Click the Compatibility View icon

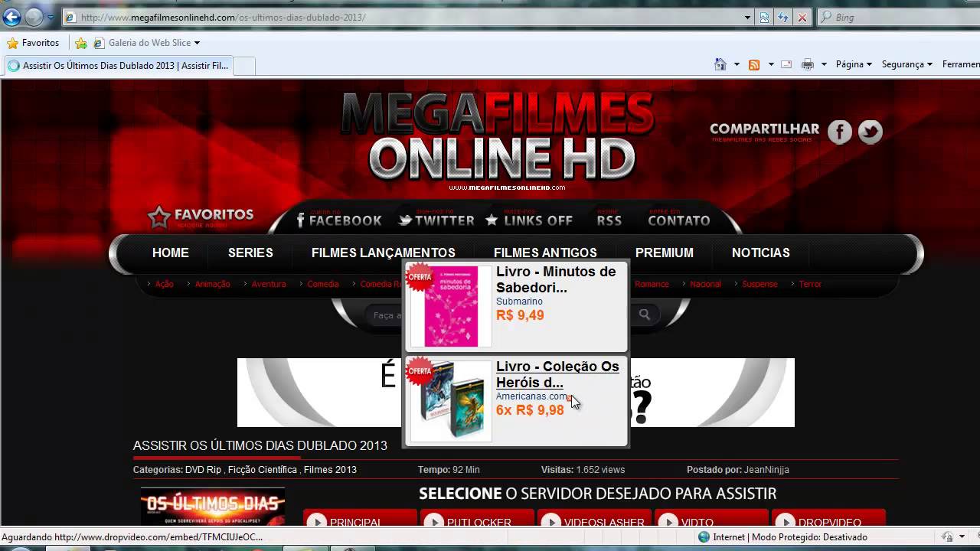point(764,17)
